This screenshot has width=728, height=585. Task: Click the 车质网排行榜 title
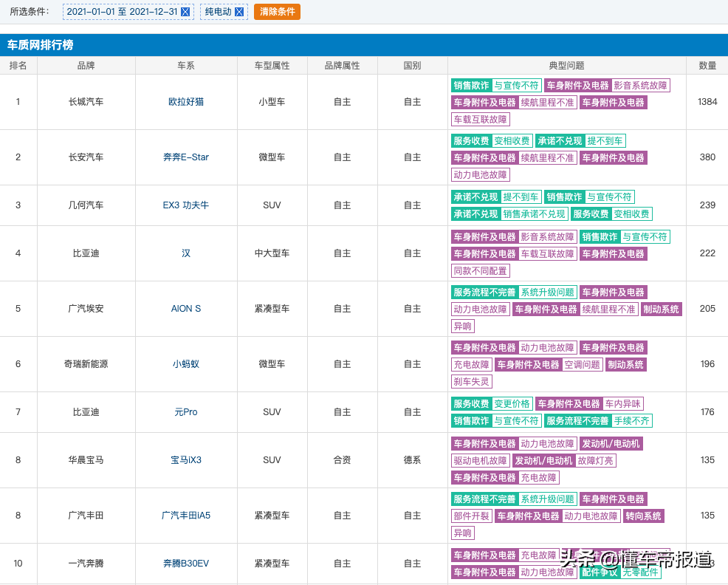pos(40,45)
